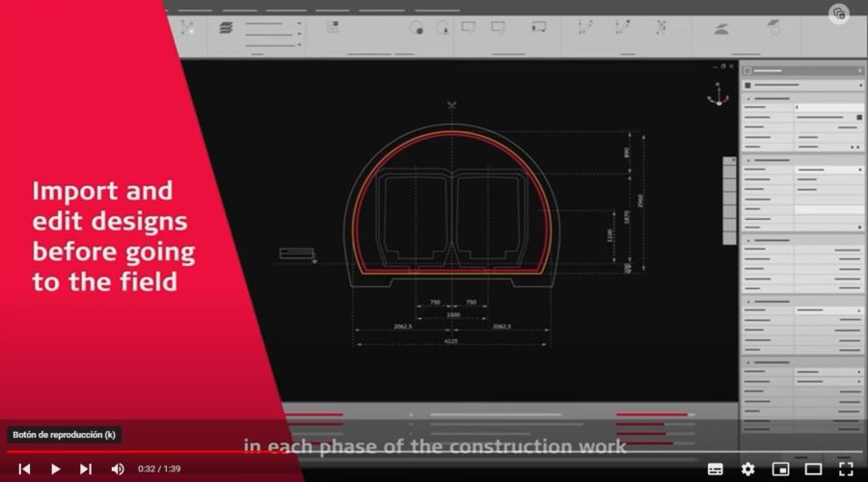Click the subtitle "in each phase of the construction work"
Viewport: 868px width, 482px height.
(435, 446)
